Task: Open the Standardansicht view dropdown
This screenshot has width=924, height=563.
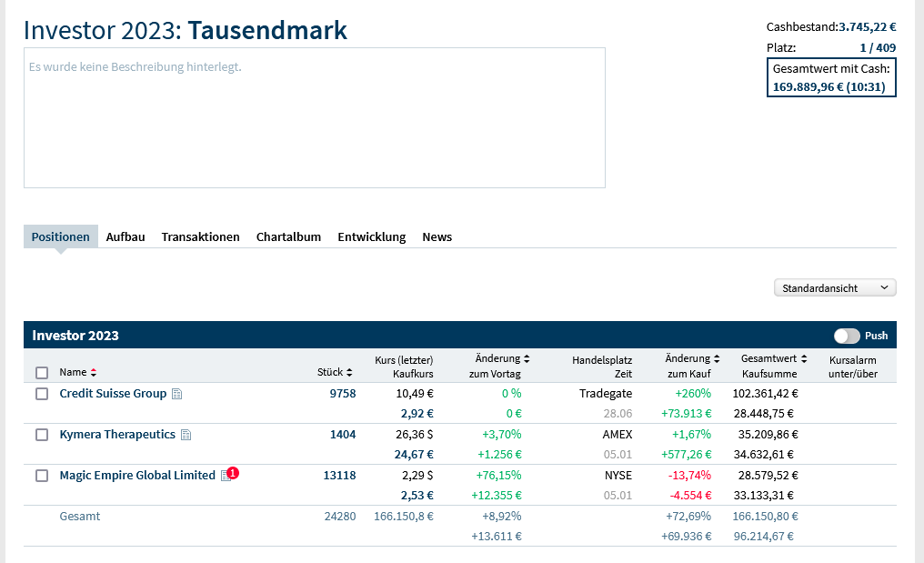Action: 834,287
